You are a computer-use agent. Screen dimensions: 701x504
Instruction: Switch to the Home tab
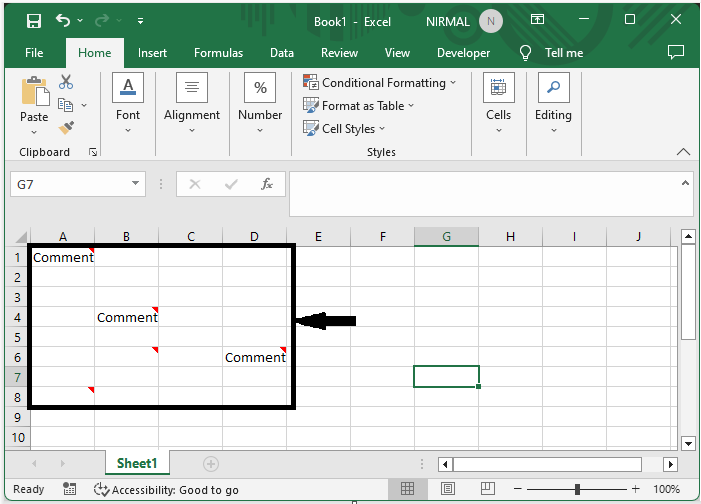(94, 53)
